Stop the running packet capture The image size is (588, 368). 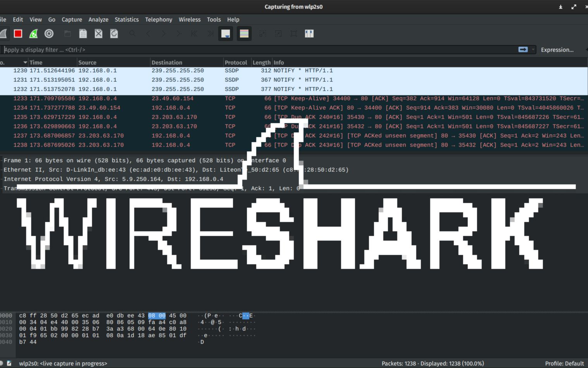pos(18,34)
